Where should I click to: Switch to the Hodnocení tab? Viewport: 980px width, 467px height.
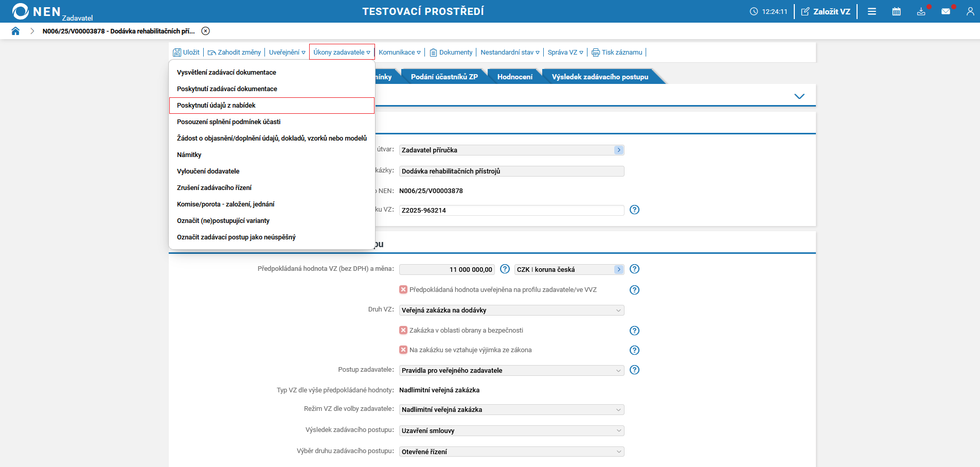(514, 77)
